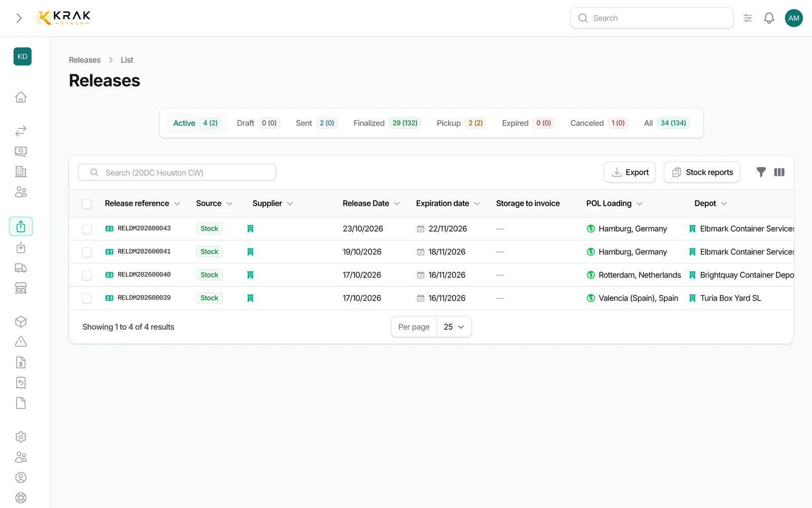Open the warehouse store sidebar icon

tap(21, 289)
